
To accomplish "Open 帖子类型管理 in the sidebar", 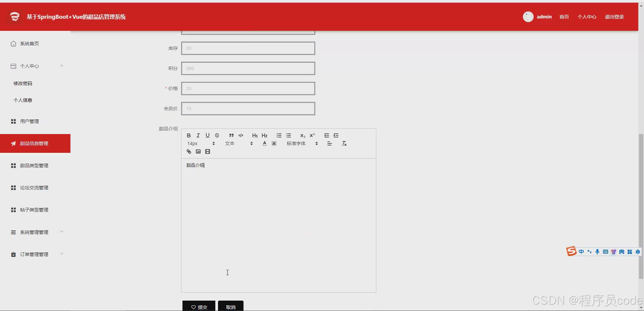I will pyautogui.click(x=35, y=210).
